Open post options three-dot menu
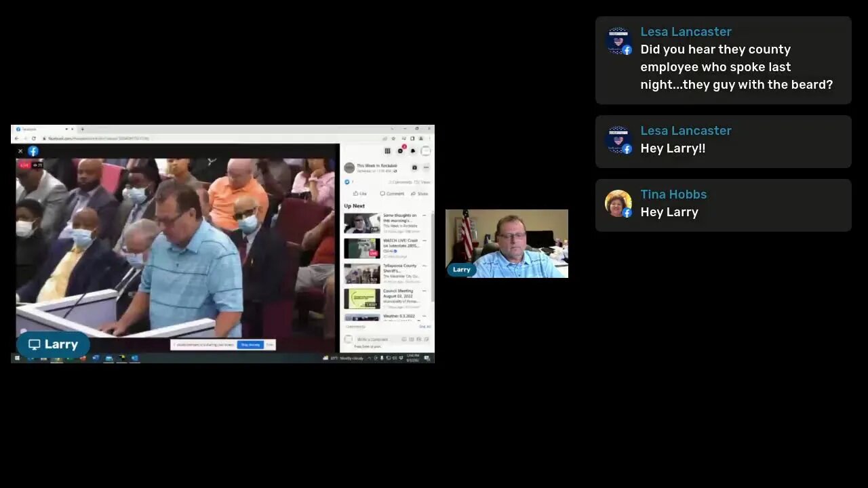 (x=426, y=167)
